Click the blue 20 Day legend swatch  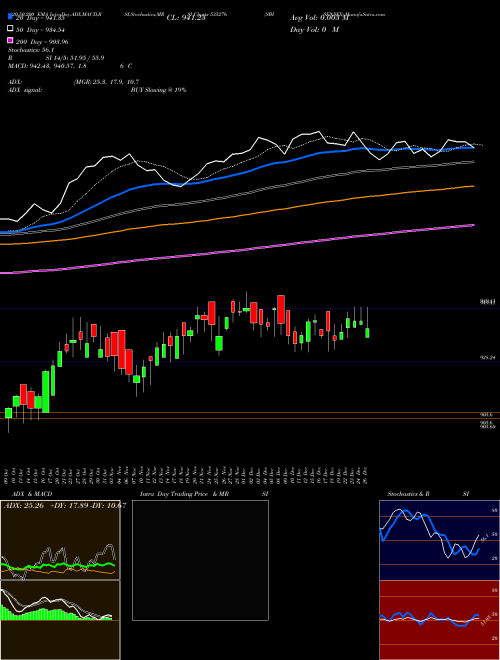coord(10,17)
